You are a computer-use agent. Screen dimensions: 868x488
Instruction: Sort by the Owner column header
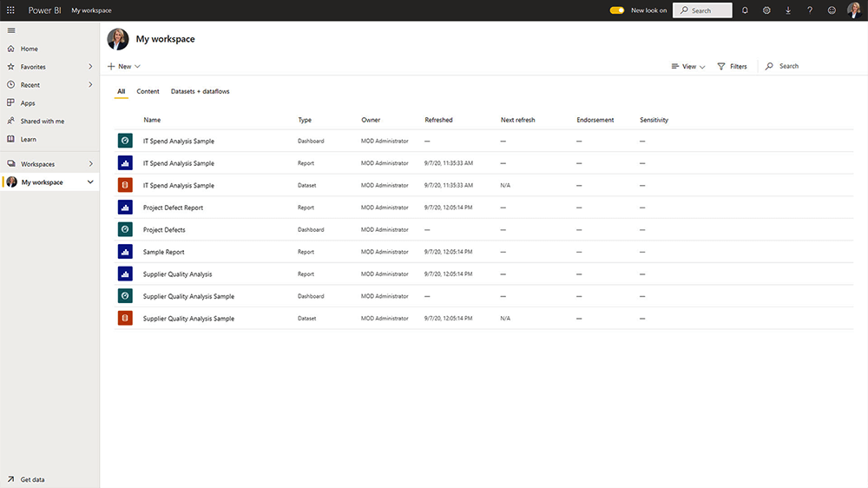coord(371,120)
